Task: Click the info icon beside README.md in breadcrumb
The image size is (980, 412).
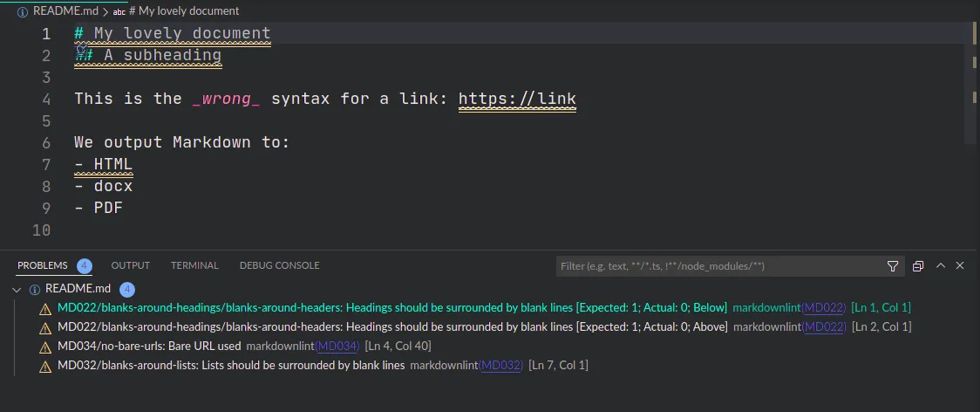Action: [23, 11]
